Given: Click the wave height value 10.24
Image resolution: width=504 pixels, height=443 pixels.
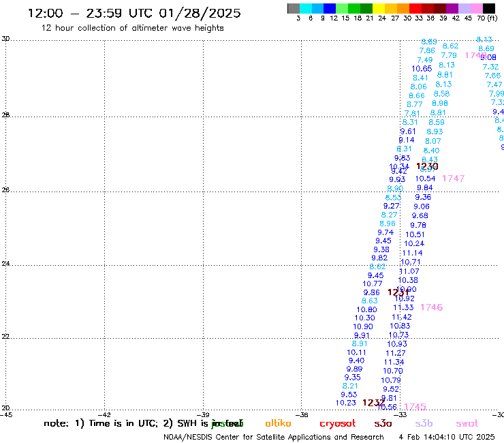Looking at the screenshot, I should pyautogui.click(x=414, y=243).
